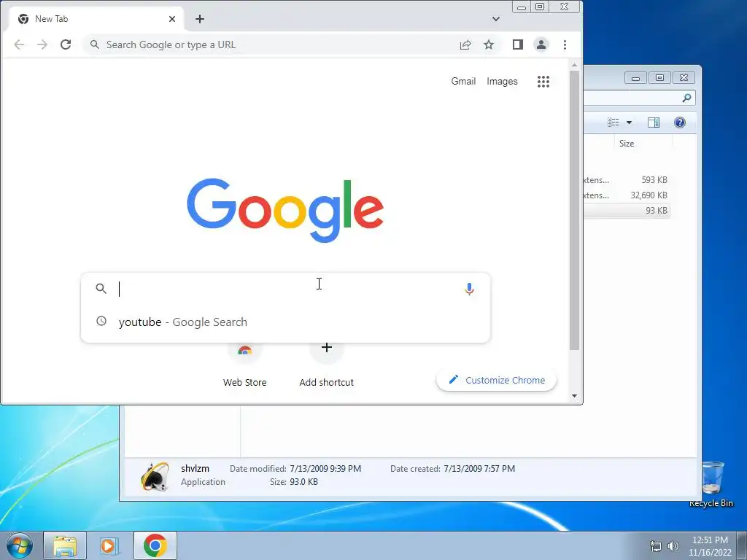Bookmark this tab with the star icon
The image size is (747, 560).
[x=489, y=44]
